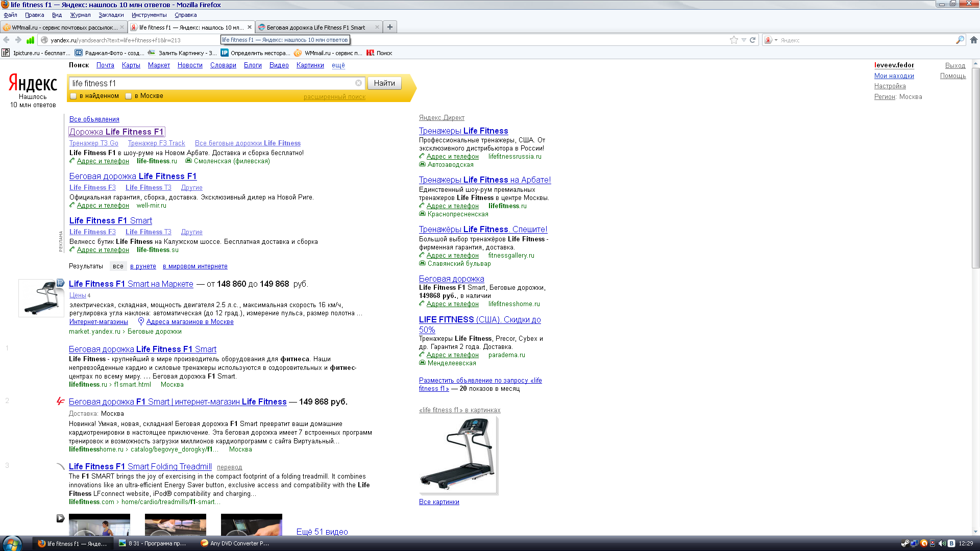The image size is (980, 551).
Task: Reload the page with the refresh icon
Action: [x=752, y=40]
